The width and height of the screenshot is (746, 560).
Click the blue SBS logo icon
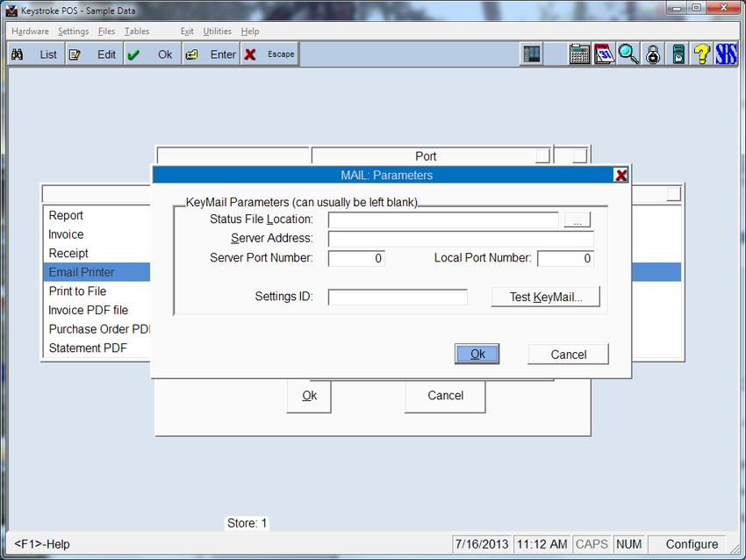click(726, 54)
